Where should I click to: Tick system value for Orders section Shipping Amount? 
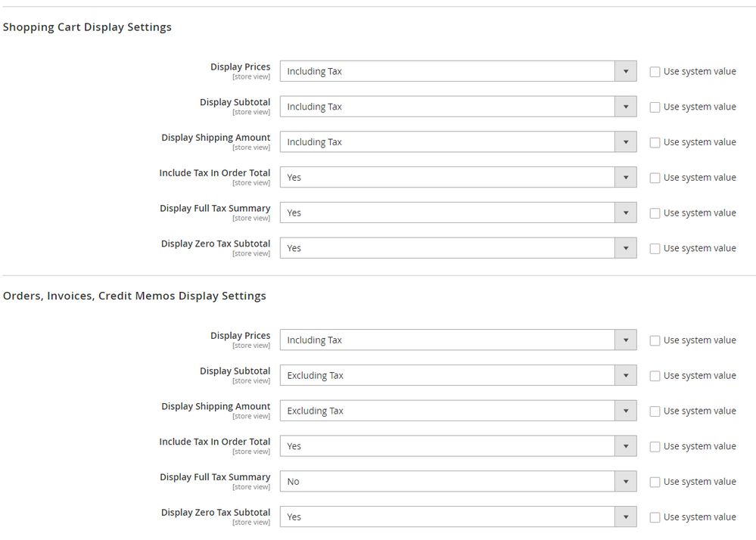655,411
